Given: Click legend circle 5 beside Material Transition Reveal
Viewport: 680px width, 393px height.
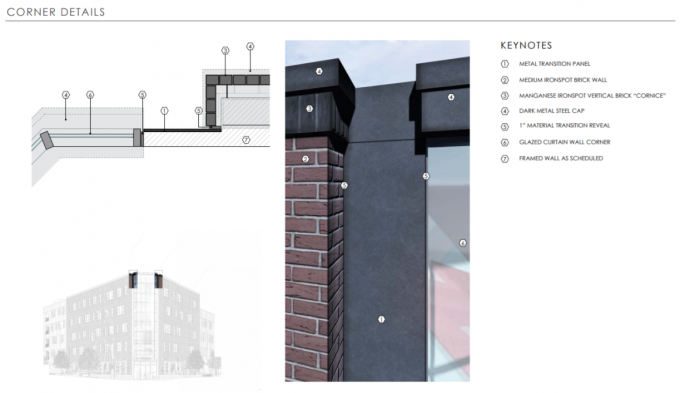Looking at the screenshot, I should [x=504, y=127].
